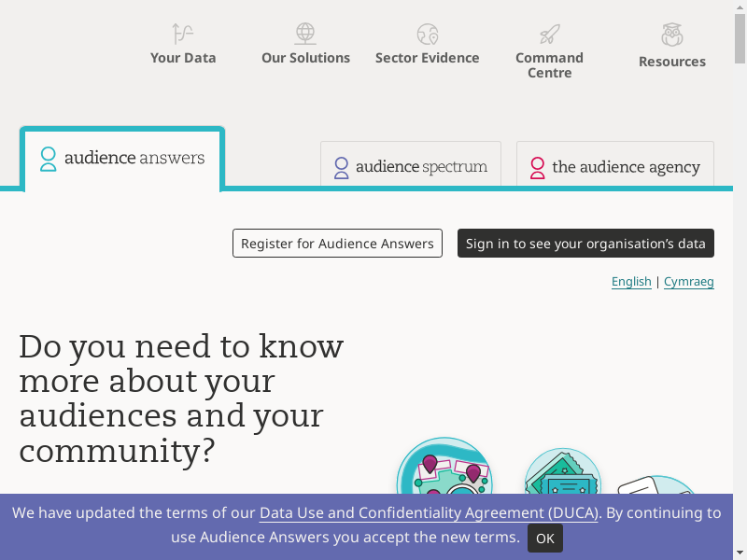Click the Command Centre rocket icon
The image size is (747, 560).
point(549,35)
